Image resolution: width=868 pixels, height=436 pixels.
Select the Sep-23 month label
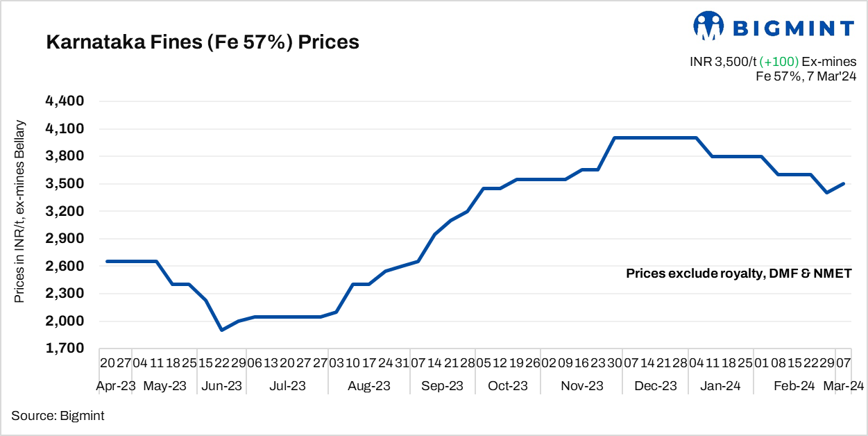pos(442,385)
